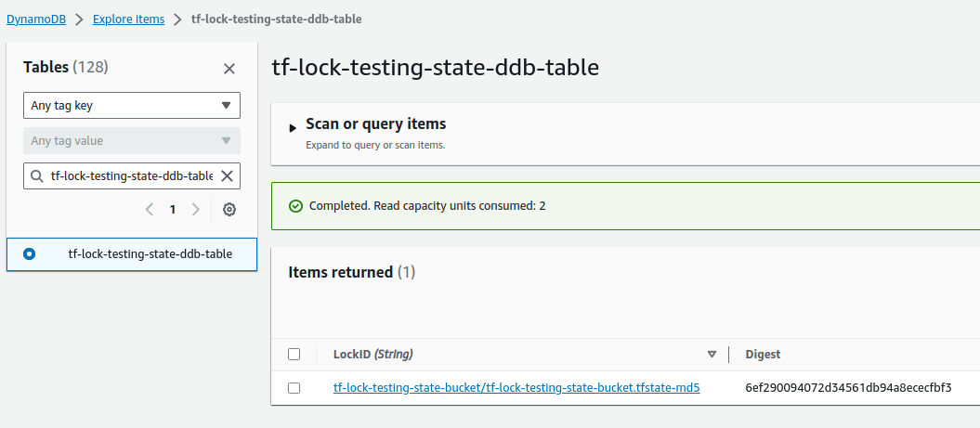Screen dimensions: 980x428
Task: Open the Any tag value dropdown
Action: [x=132, y=140]
